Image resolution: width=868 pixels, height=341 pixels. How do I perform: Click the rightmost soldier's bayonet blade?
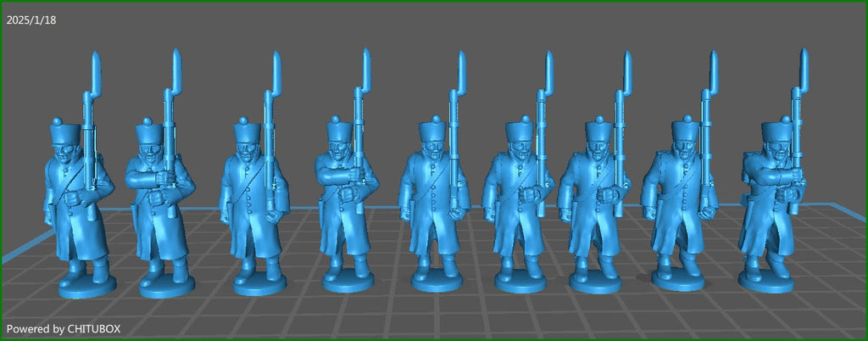[803, 68]
